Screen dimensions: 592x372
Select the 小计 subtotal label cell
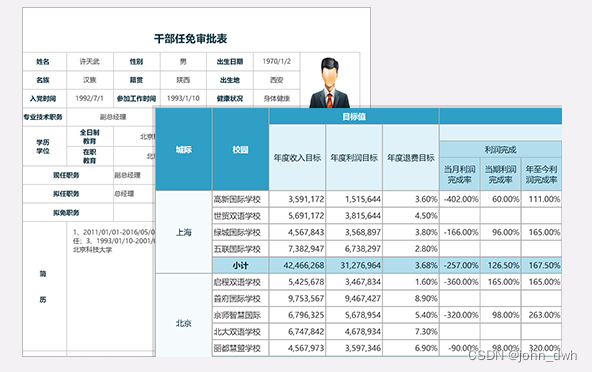point(240,265)
